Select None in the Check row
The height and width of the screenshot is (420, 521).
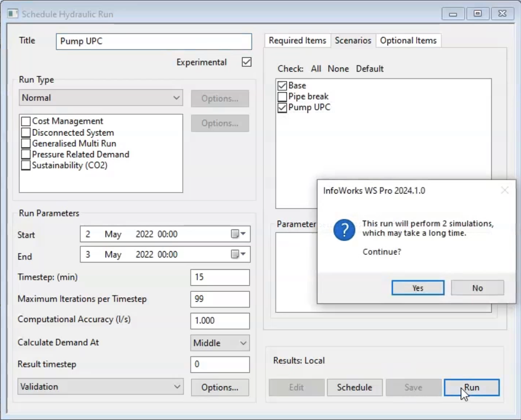(338, 69)
